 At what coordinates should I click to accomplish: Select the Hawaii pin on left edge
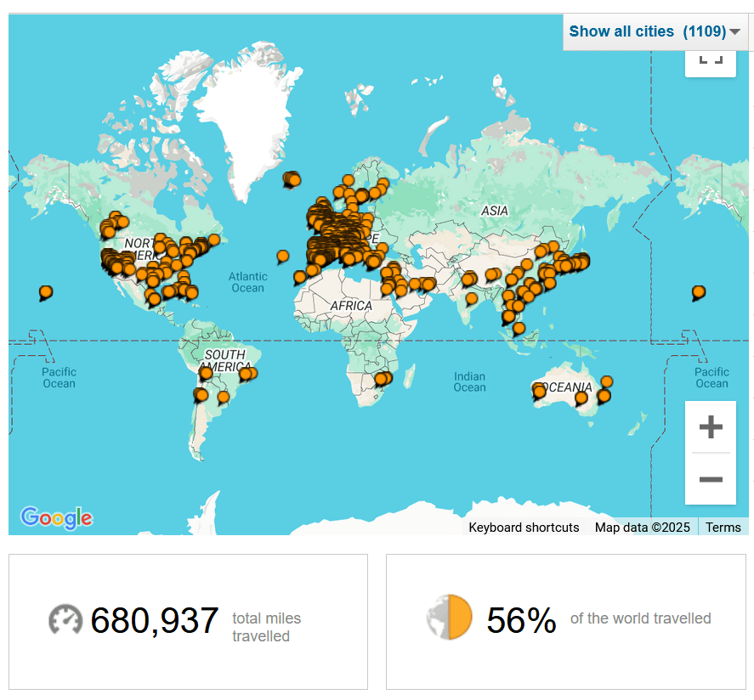coord(45,291)
